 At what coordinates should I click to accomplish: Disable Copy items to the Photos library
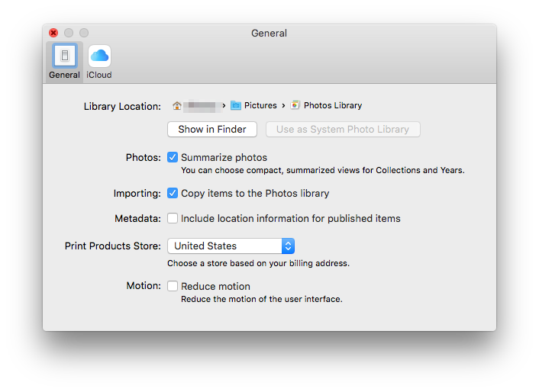(173, 193)
